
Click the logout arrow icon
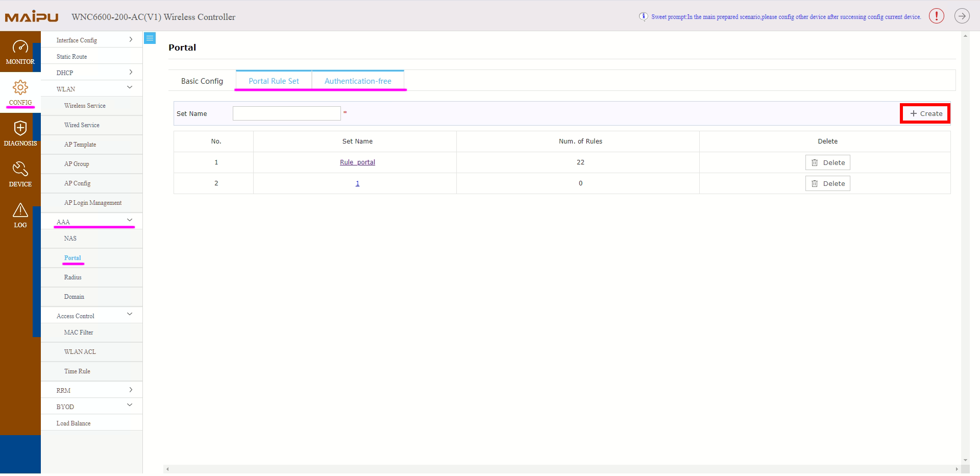(x=962, y=16)
